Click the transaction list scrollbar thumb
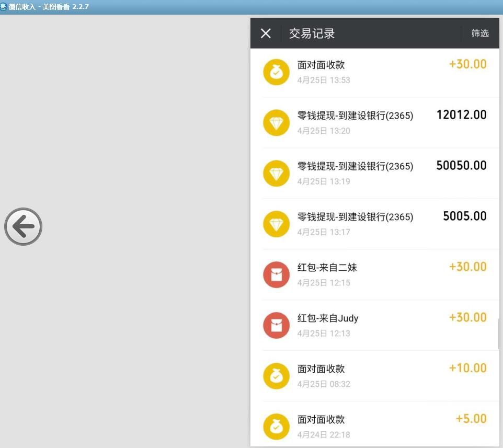The height and width of the screenshot is (448, 503). [498, 334]
